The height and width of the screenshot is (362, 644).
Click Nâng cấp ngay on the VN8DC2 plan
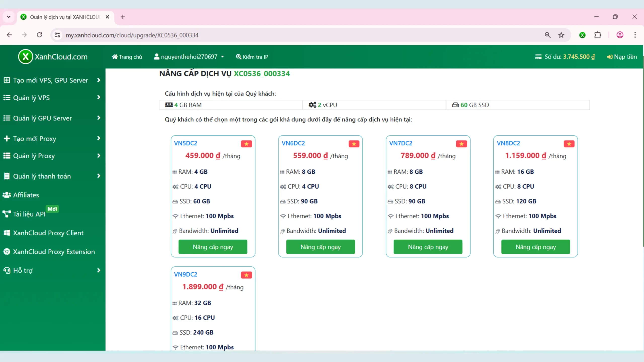click(x=535, y=247)
